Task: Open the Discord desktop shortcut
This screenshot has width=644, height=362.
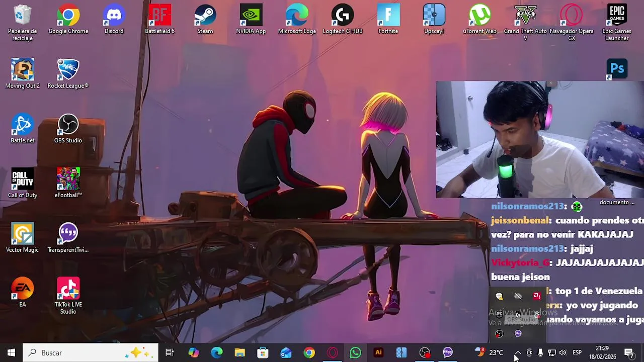Action: tap(114, 20)
